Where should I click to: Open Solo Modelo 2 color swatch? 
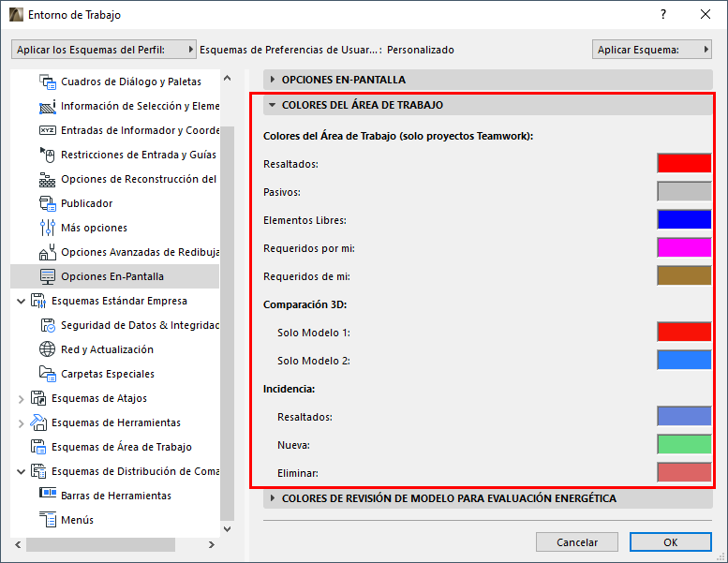click(x=684, y=360)
